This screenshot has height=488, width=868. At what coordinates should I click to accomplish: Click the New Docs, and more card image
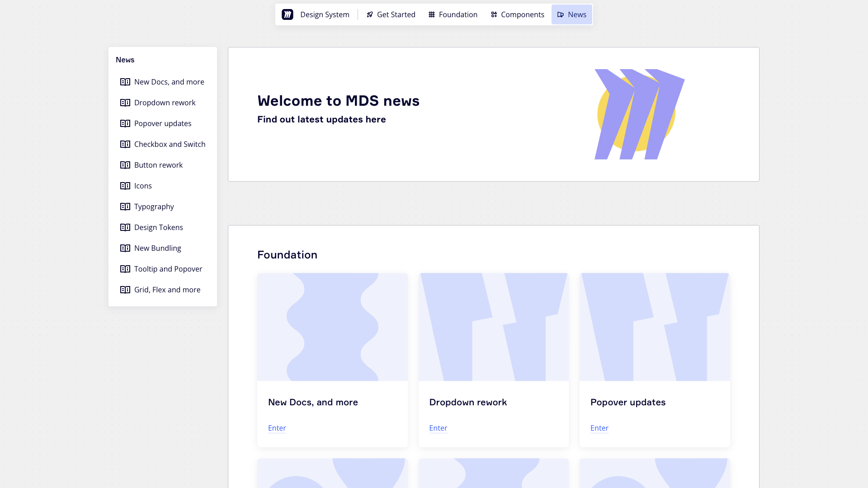point(332,327)
